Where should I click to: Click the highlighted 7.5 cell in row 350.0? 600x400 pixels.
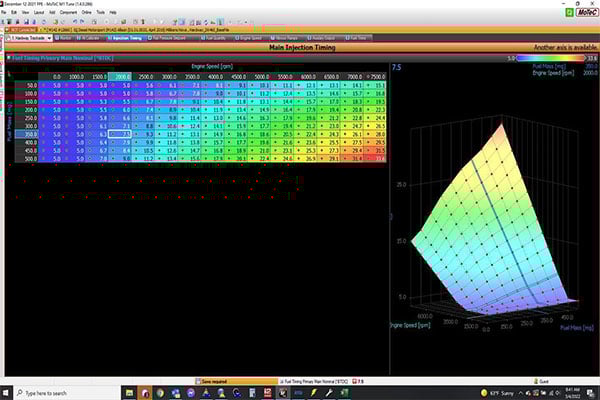pos(120,134)
